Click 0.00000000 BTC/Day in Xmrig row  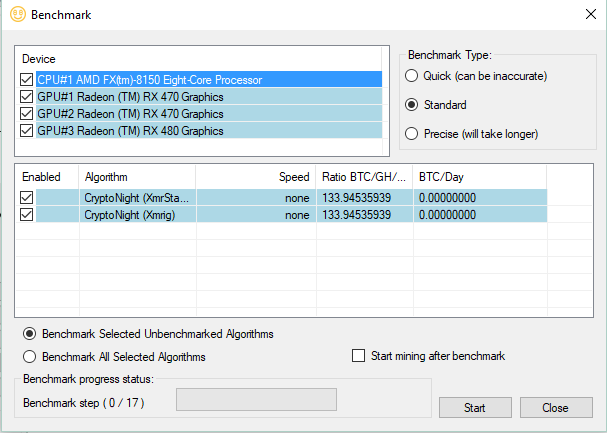447,215
